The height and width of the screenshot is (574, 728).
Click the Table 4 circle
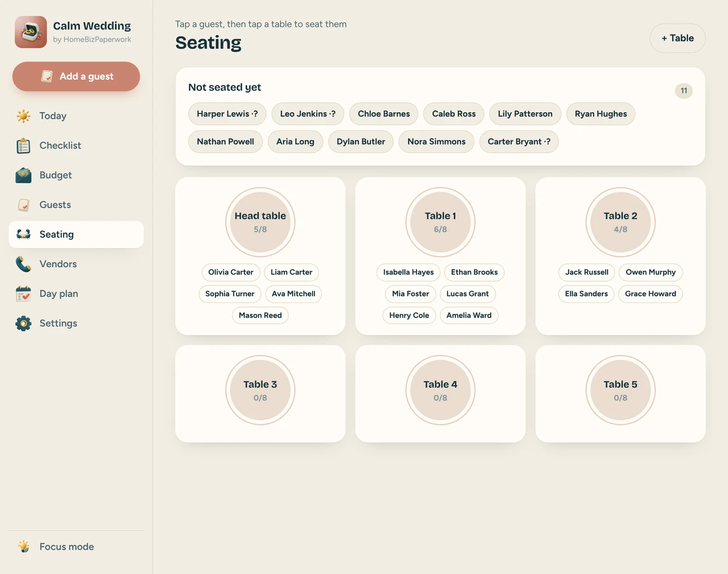coord(440,390)
